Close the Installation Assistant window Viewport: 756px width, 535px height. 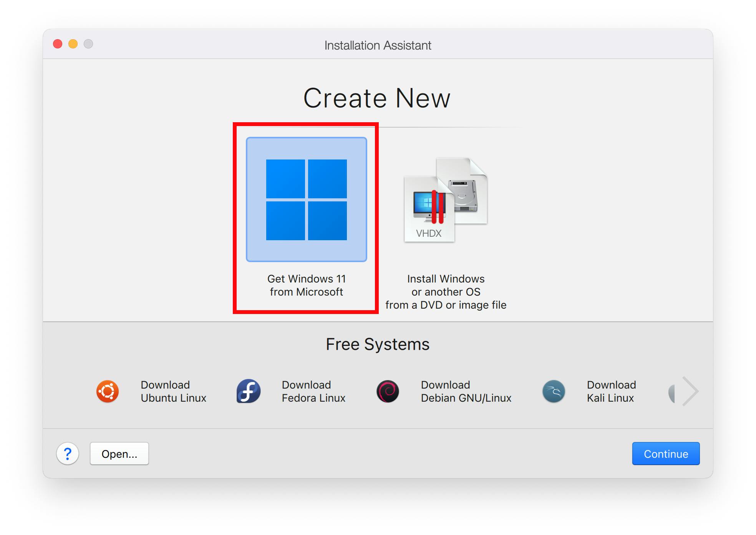[x=58, y=44]
